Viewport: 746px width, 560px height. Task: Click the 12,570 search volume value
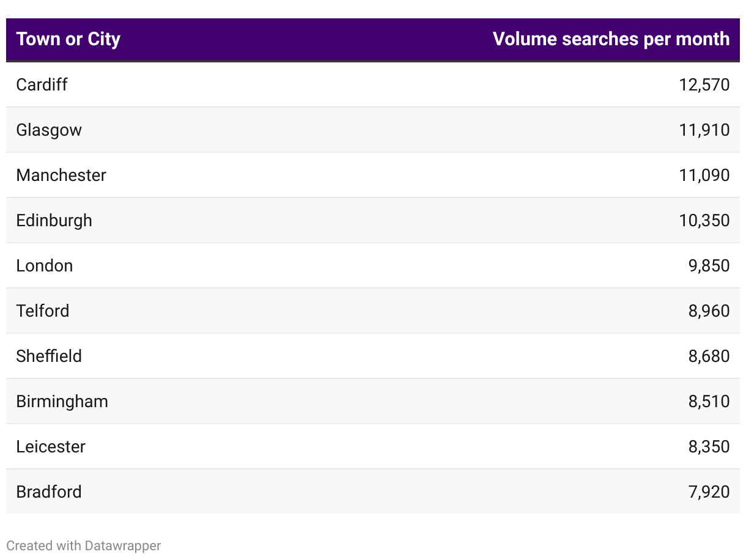tap(704, 84)
